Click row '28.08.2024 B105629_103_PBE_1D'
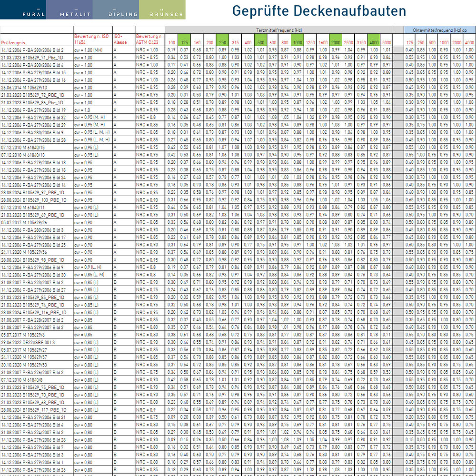Screen dimensions: 476x476 tap(238, 200)
